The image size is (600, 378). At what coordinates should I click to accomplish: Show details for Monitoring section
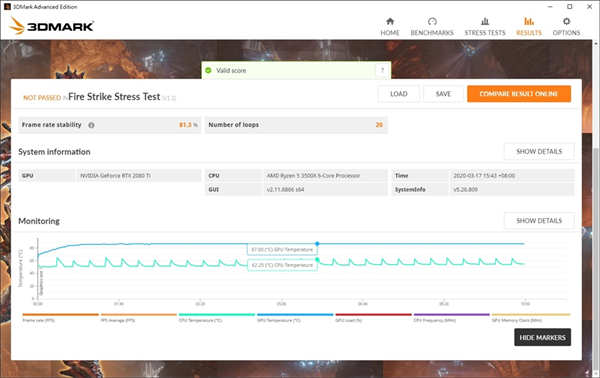pos(539,221)
